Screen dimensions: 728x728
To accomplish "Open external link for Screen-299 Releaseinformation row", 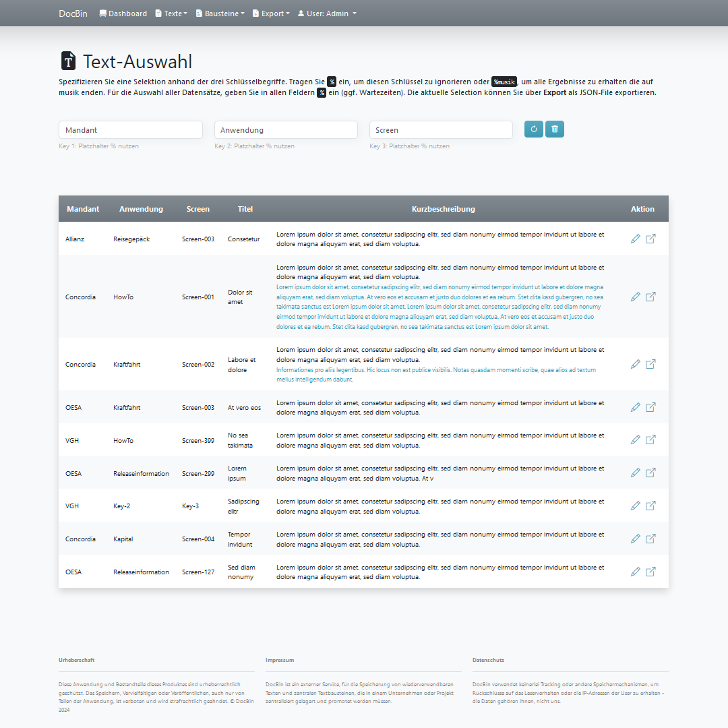I will (650, 473).
